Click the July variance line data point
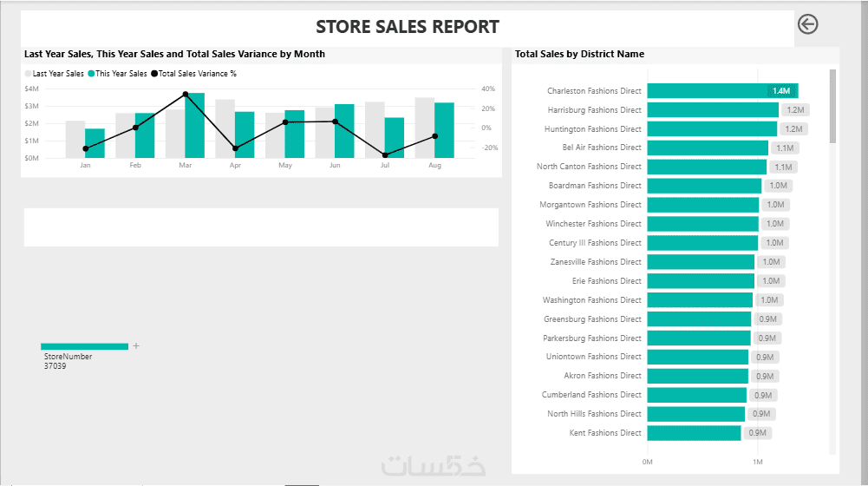This screenshot has height=486, width=868. (384, 155)
